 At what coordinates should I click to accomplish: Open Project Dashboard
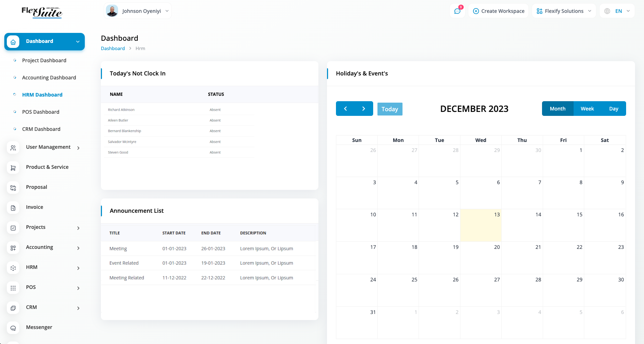point(44,60)
